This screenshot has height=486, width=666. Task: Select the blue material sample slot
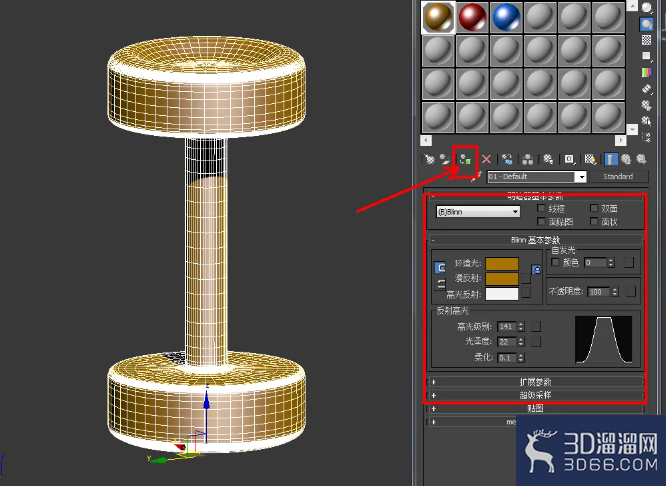506,17
